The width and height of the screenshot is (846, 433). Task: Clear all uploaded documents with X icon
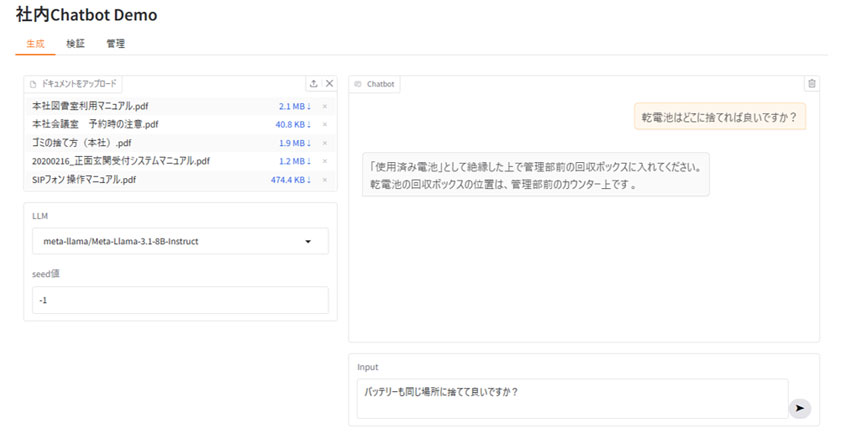(x=329, y=84)
